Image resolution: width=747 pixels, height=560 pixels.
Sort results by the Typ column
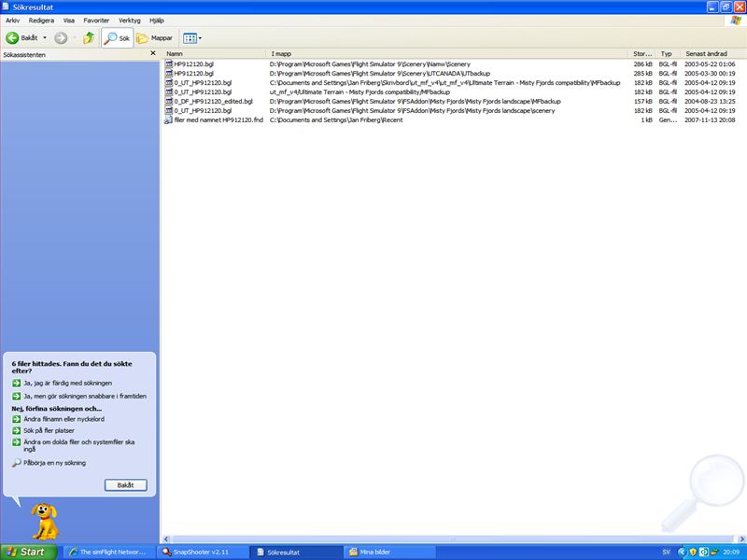(x=668, y=54)
